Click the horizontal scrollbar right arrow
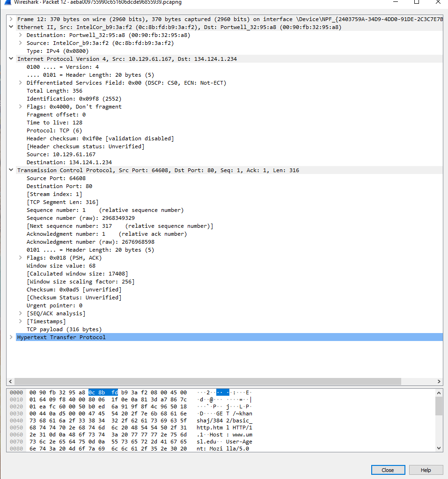This screenshot has width=448, height=479. click(x=439, y=381)
